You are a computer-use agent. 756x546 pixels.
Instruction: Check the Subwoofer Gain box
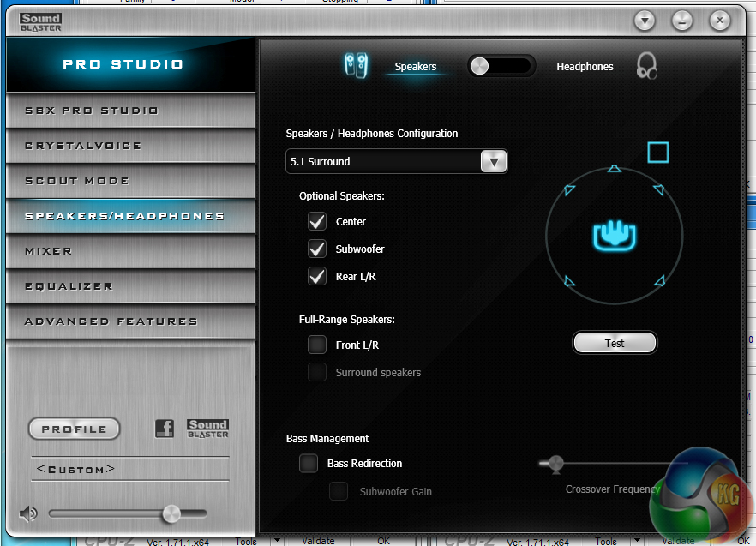[x=339, y=491]
